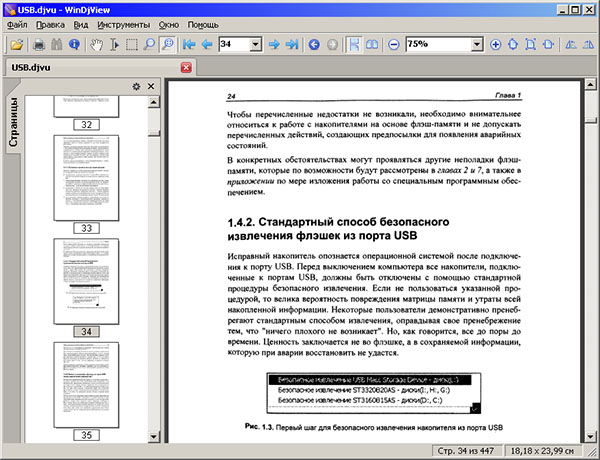
Task: Open the page number dropdown
Action: click(x=255, y=45)
